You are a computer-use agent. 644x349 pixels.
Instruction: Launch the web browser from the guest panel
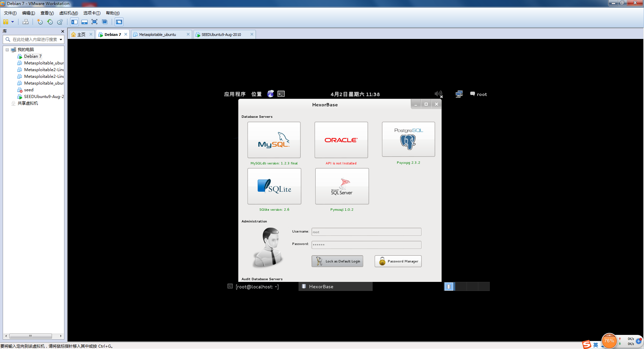(x=271, y=94)
